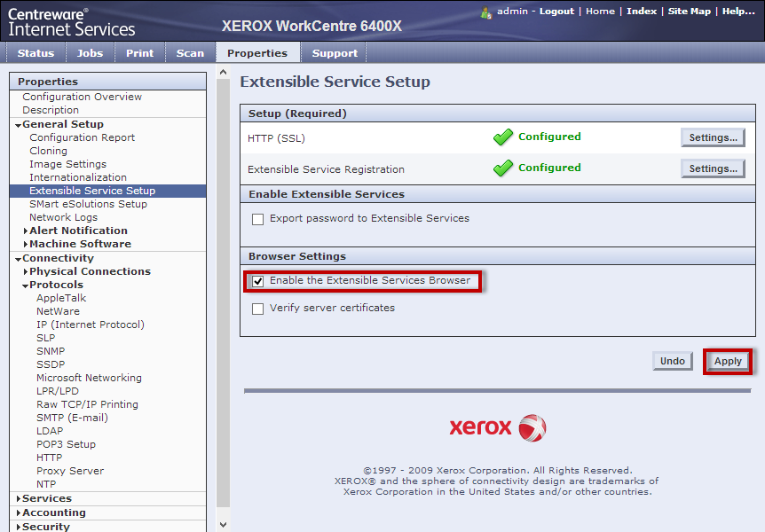Enable Export password to Extensible Services
The height and width of the screenshot is (532, 765).
(x=258, y=219)
